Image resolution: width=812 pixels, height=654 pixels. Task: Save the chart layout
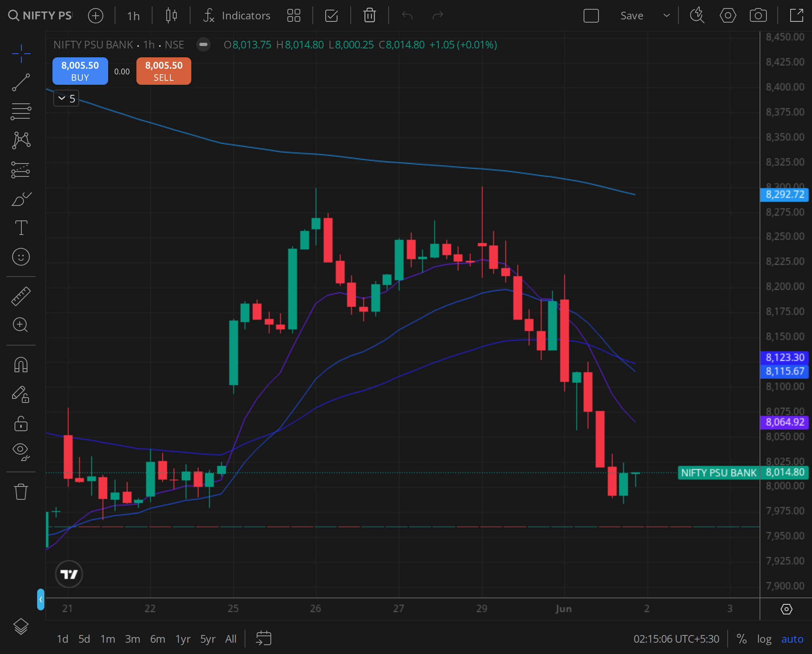pos(632,16)
